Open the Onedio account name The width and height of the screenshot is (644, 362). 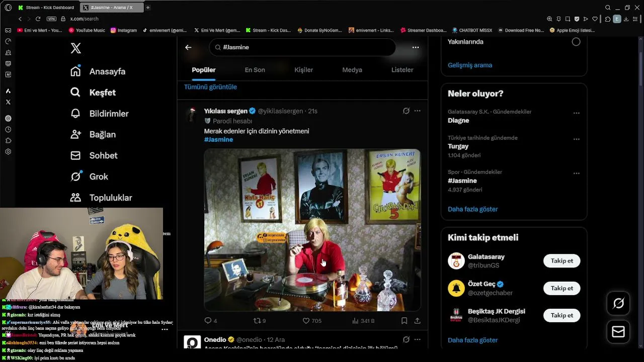[215, 339]
